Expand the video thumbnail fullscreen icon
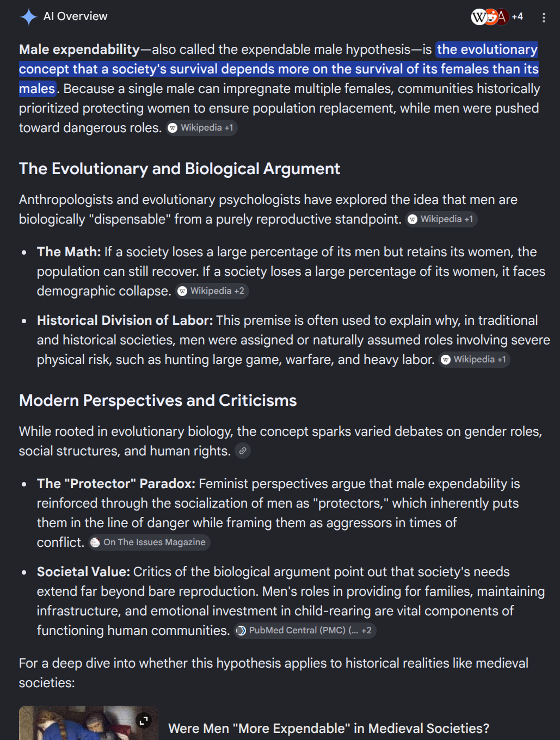 (x=144, y=720)
